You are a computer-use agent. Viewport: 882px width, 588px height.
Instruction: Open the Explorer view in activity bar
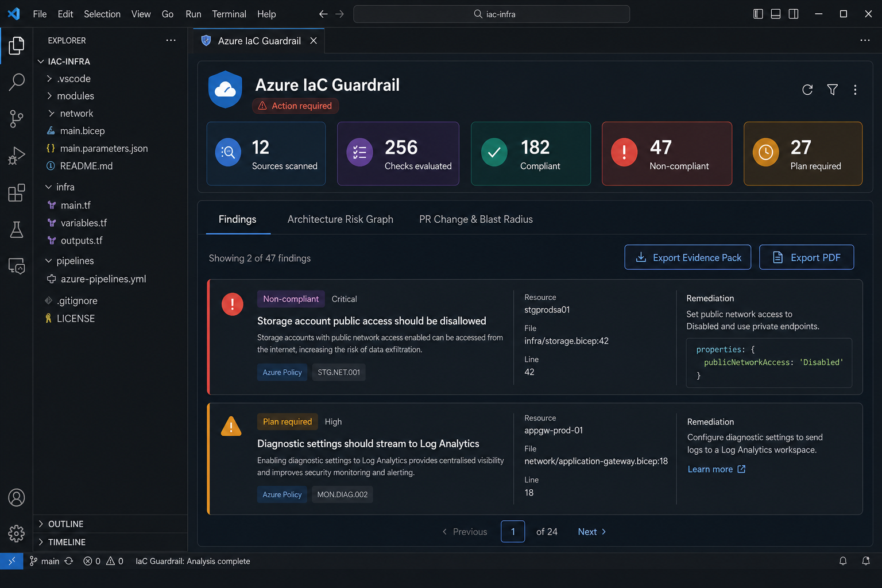point(16,45)
